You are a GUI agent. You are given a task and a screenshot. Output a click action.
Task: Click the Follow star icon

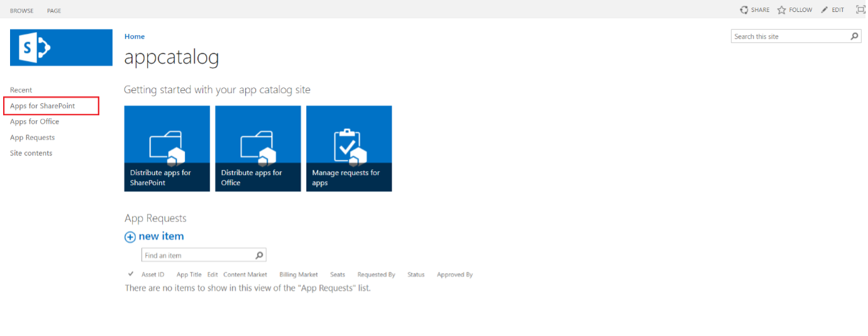(x=782, y=10)
